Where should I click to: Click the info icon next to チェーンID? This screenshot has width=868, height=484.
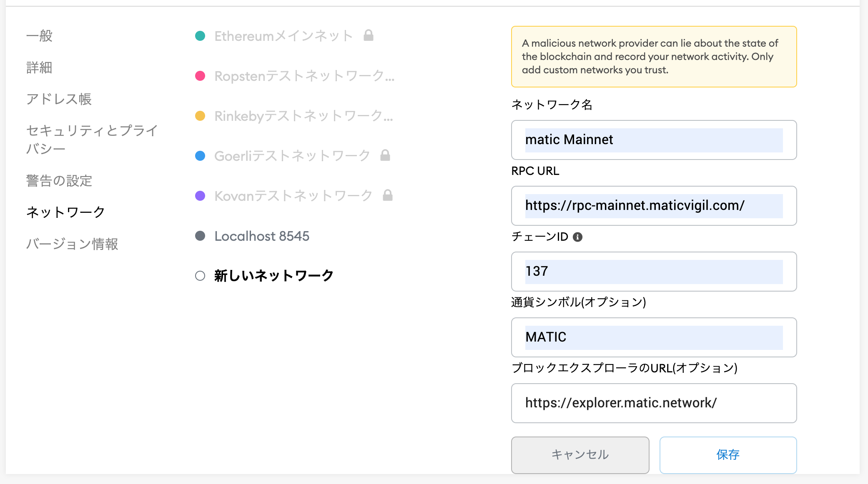577,237
